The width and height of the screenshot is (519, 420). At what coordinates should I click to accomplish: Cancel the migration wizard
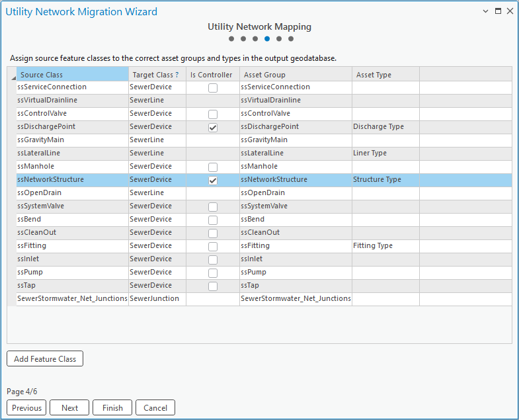pyautogui.click(x=155, y=407)
